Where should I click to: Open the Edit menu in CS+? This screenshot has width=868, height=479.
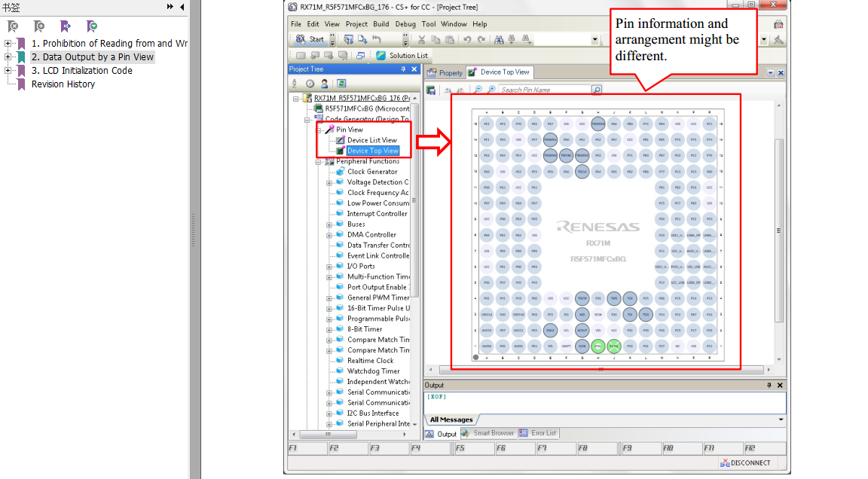pyautogui.click(x=313, y=24)
